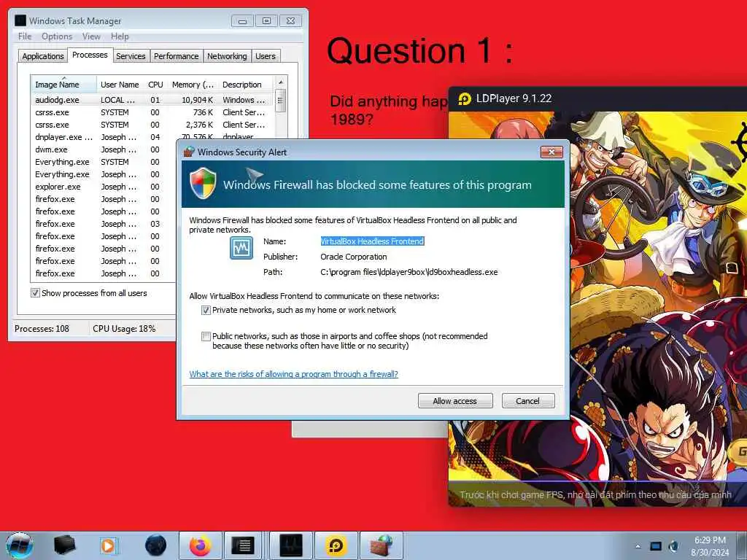Select Everything.exe run by SYSTEM

pos(104,162)
